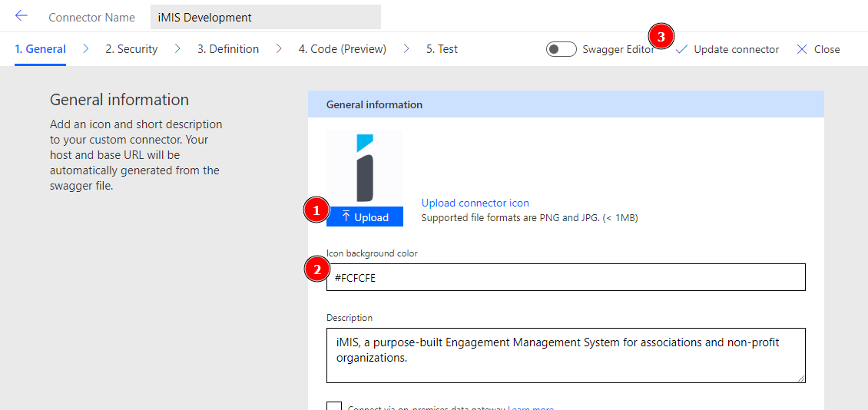This screenshot has height=410, width=868.
Task: Click the red step 2 marker
Action: 316,269
